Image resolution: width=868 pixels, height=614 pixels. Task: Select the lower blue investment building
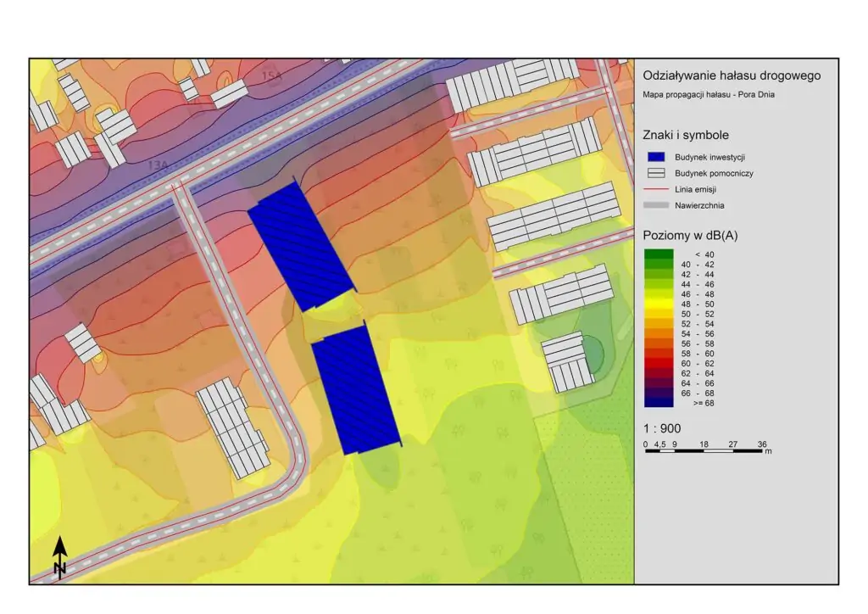click(x=356, y=389)
